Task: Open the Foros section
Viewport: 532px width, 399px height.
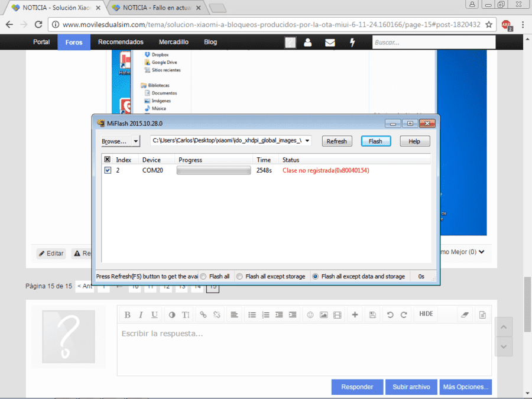Action: (74, 42)
